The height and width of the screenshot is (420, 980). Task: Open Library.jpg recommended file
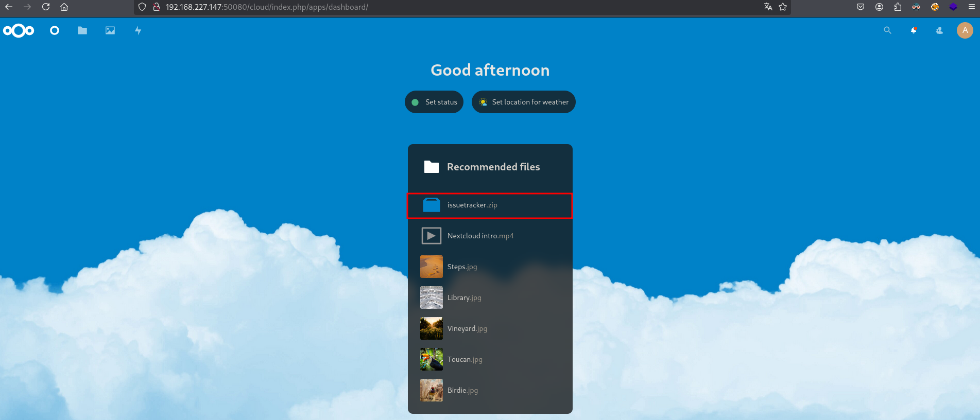tap(464, 297)
